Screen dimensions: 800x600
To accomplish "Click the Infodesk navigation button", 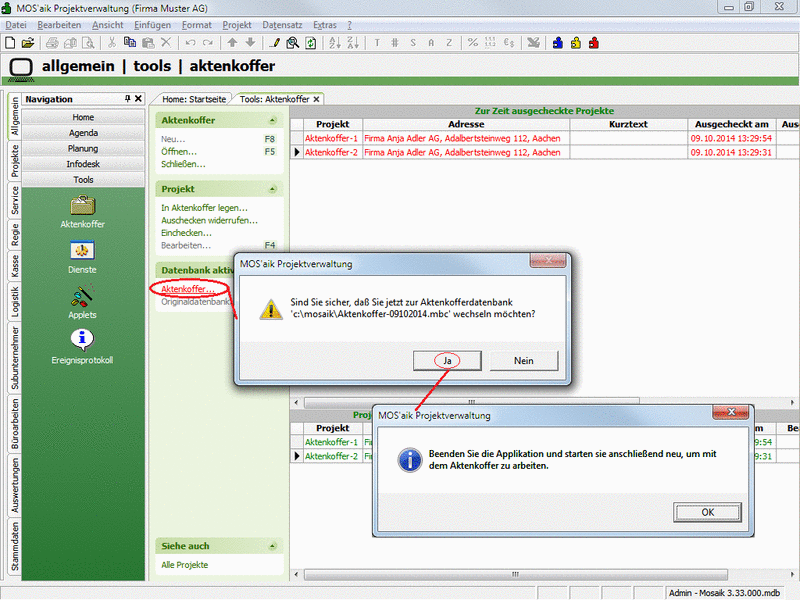I will pos(83,164).
